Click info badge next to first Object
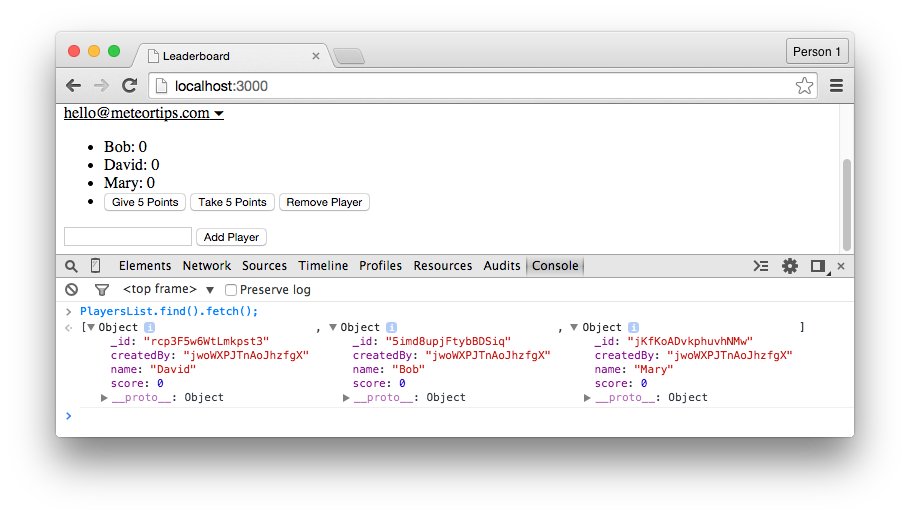 (149, 327)
